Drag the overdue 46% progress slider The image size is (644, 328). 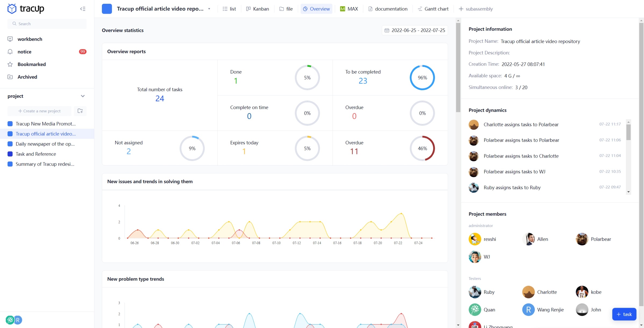(x=422, y=148)
